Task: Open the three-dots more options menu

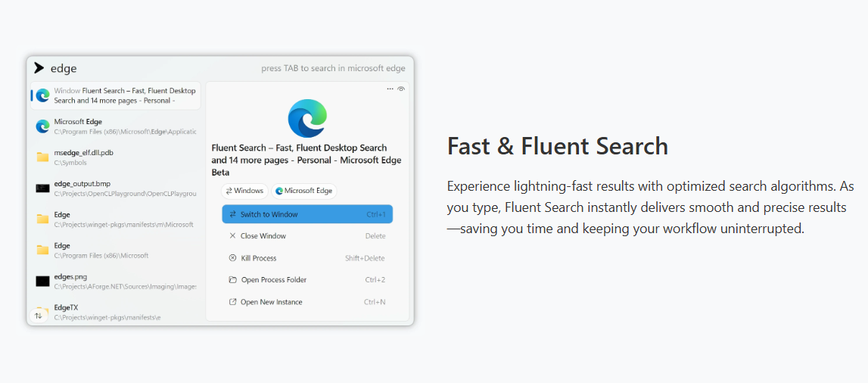Action: [x=390, y=89]
